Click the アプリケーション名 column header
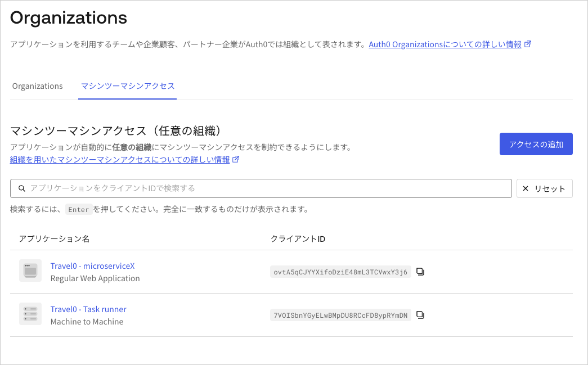The width and height of the screenshot is (588, 365). [55, 238]
